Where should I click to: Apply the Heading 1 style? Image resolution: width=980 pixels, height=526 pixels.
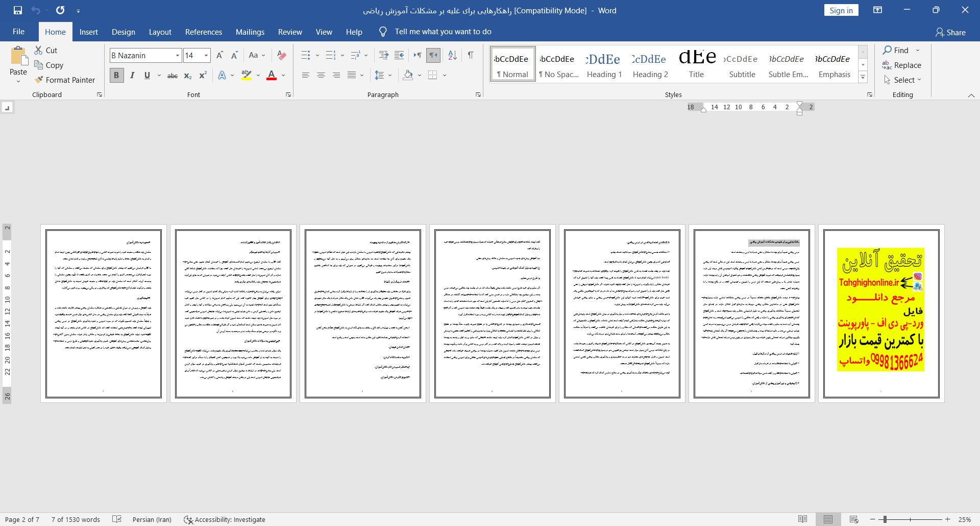(x=604, y=65)
